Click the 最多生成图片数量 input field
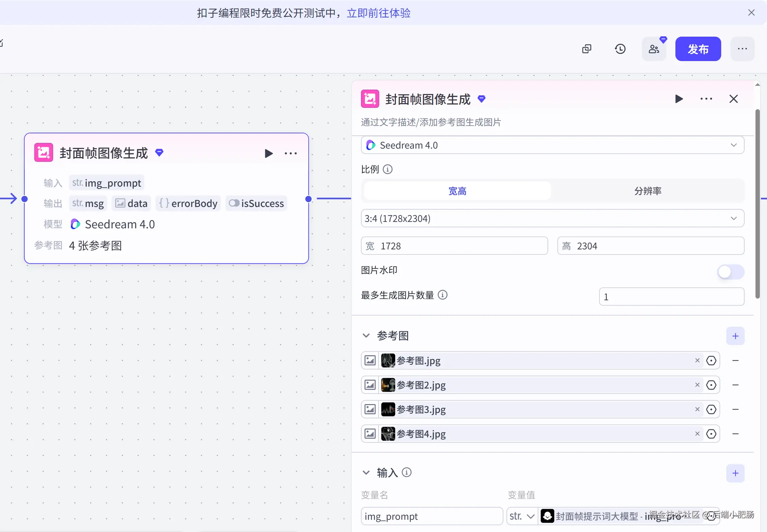 (671, 297)
